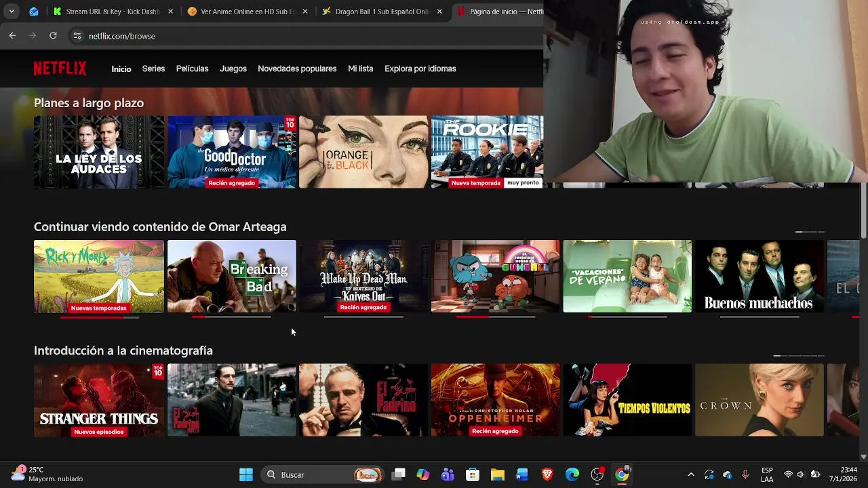Click the taskbar Buscar search box
Image resolution: width=868 pixels, height=488 pixels.
point(322,474)
